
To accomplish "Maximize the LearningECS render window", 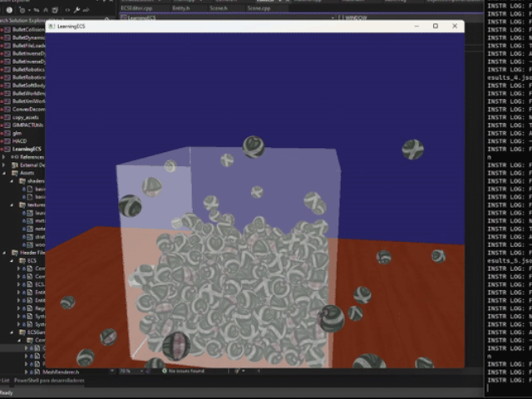I will 436,27.
